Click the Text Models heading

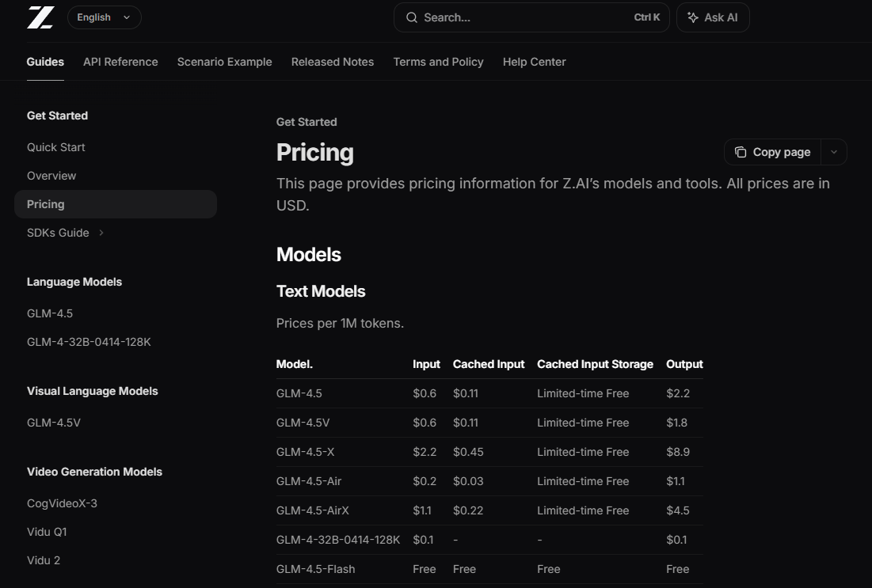coord(321,291)
